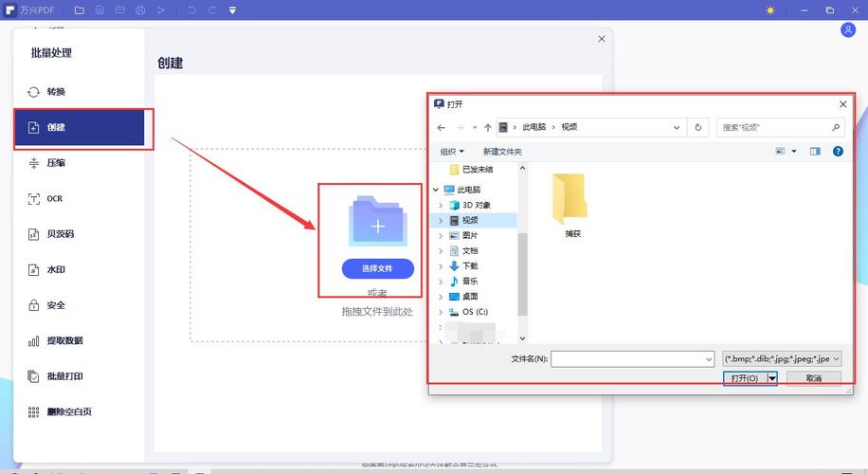Click the save icon in title bar
Viewport: 868px width, 474px height.
[99, 10]
